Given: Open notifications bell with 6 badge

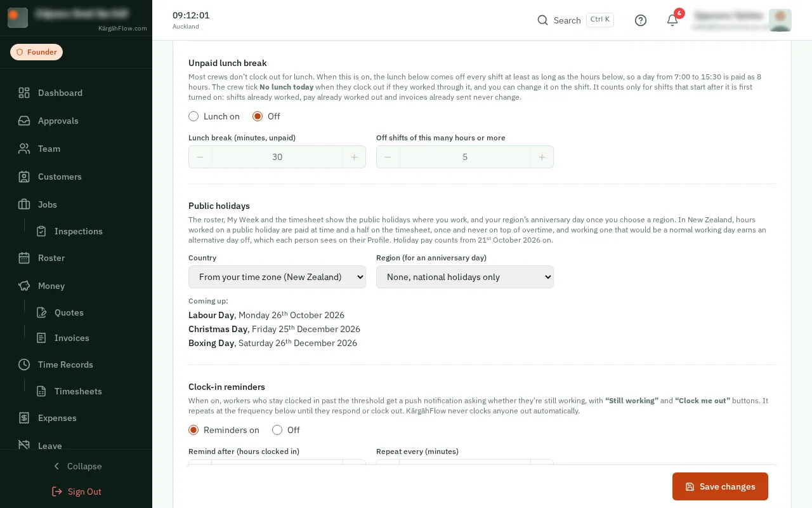Looking at the screenshot, I should tap(672, 20).
